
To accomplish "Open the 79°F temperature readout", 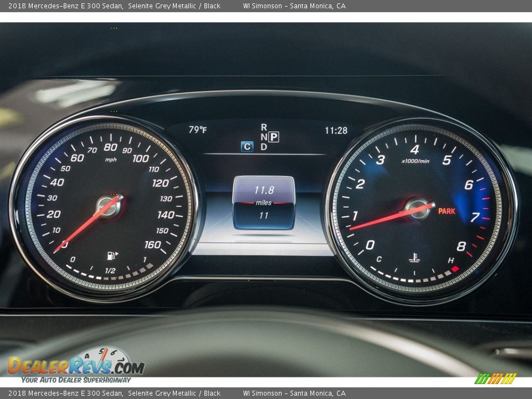I will point(198,130).
